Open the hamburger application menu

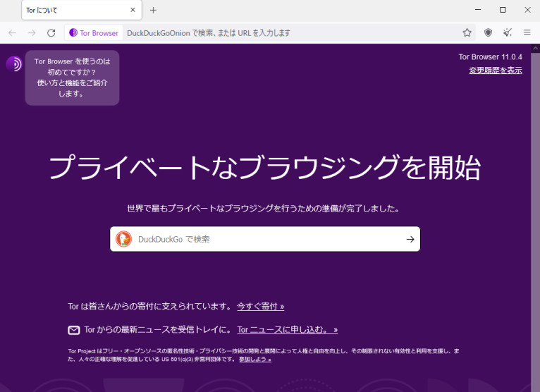click(527, 32)
